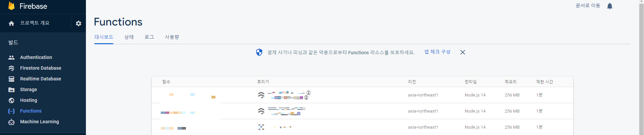Open Functions in the sidebar
Screen dimensions: 644x135
(x=31, y=111)
